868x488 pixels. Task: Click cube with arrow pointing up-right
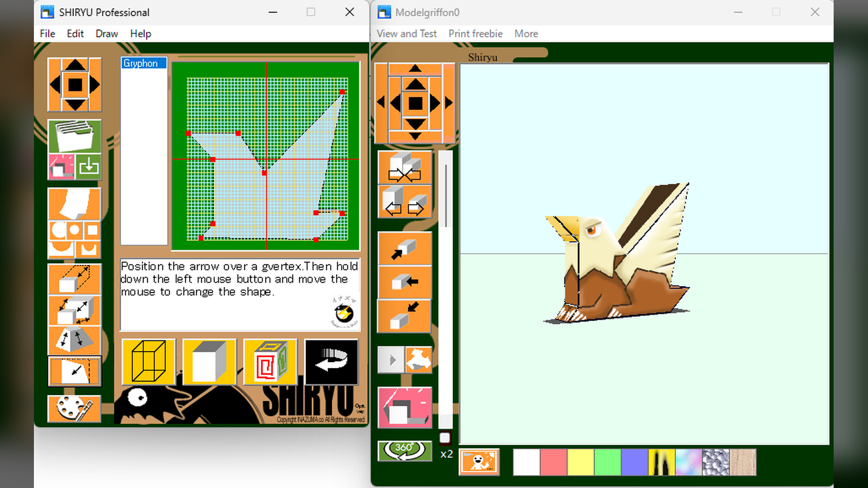405,249
